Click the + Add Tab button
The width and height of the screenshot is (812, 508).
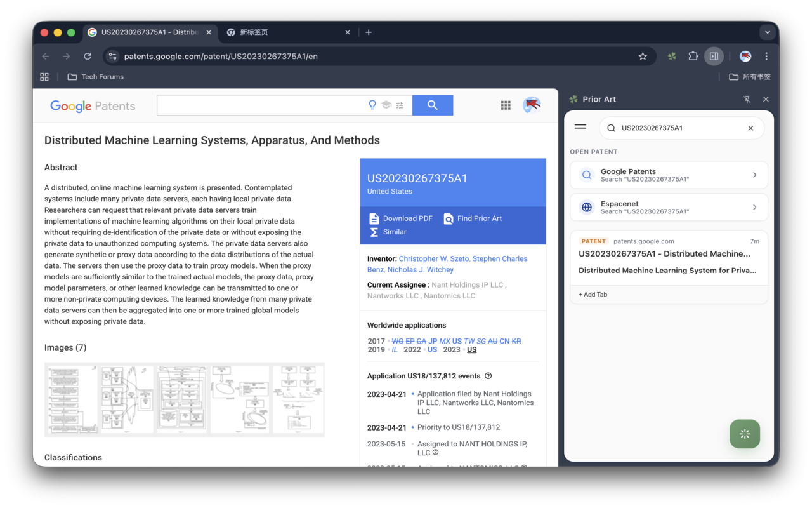coord(593,295)
